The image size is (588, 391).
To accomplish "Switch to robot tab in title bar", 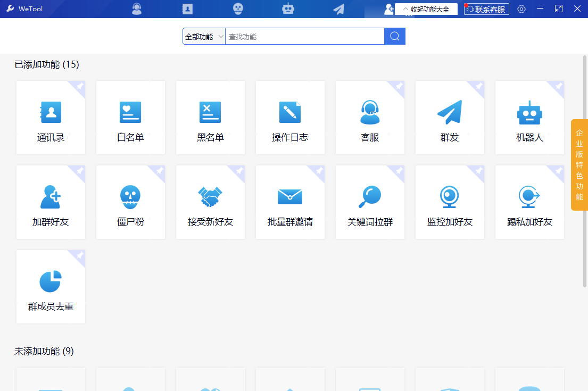I will [288, 9].
